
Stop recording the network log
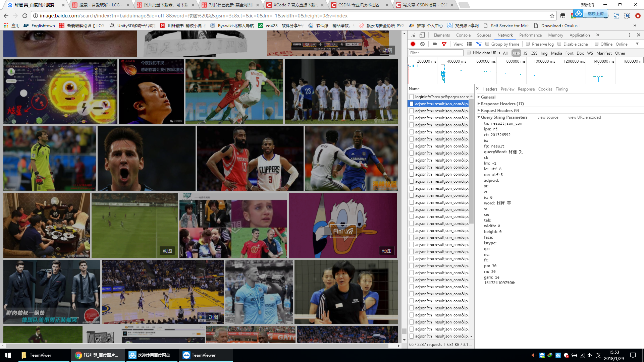point(413,44)
